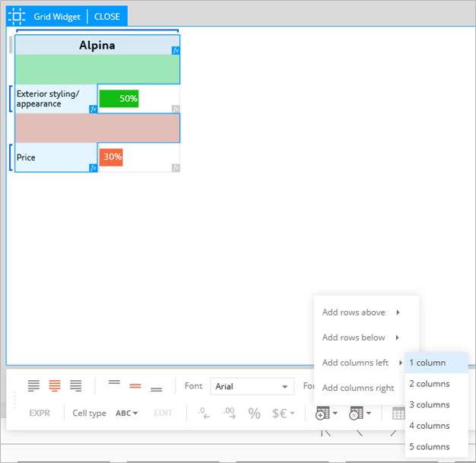Open the Grid Widget tab label
The height and width of the screenshot is (463, 476).
(57, 17)
